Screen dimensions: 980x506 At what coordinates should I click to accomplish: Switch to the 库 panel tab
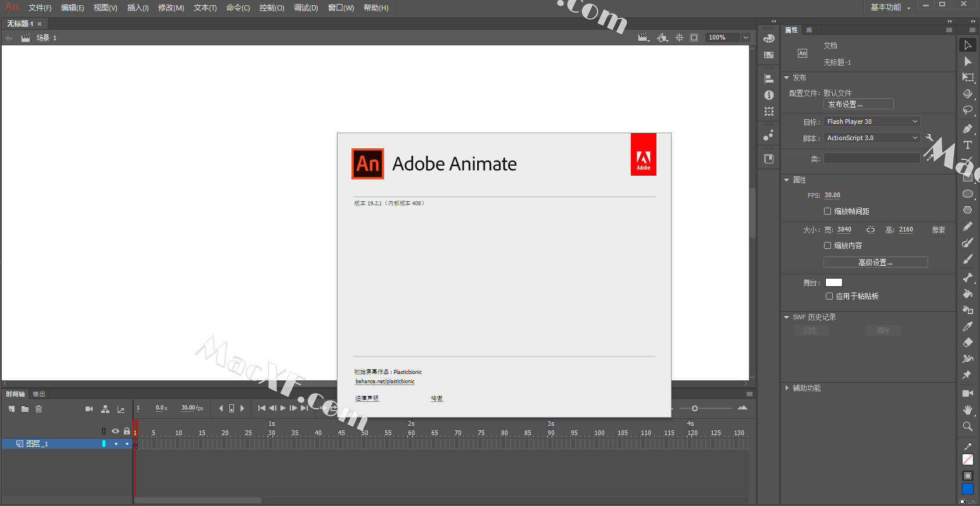(x=809, y=30)
